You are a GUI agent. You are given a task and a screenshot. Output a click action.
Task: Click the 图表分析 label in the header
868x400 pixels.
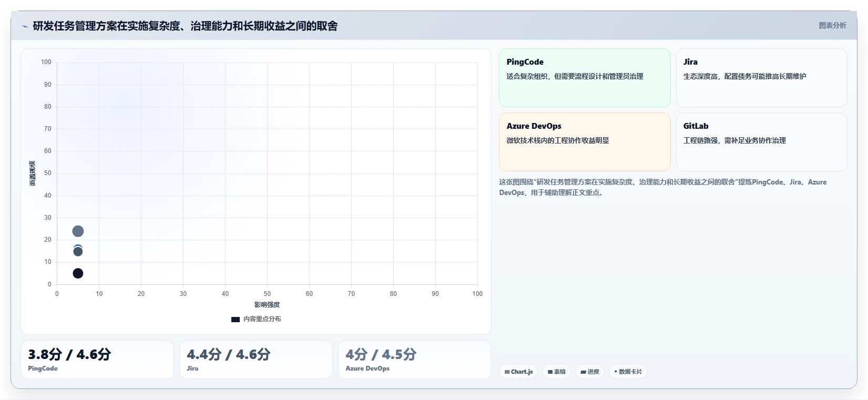point(832,25)
